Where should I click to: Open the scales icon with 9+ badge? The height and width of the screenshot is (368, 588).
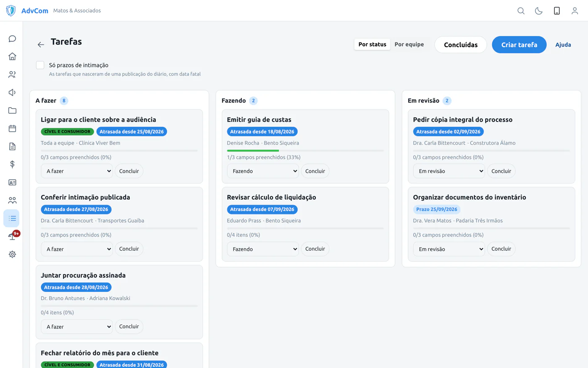pyautogui.click(x=12, y=236)
